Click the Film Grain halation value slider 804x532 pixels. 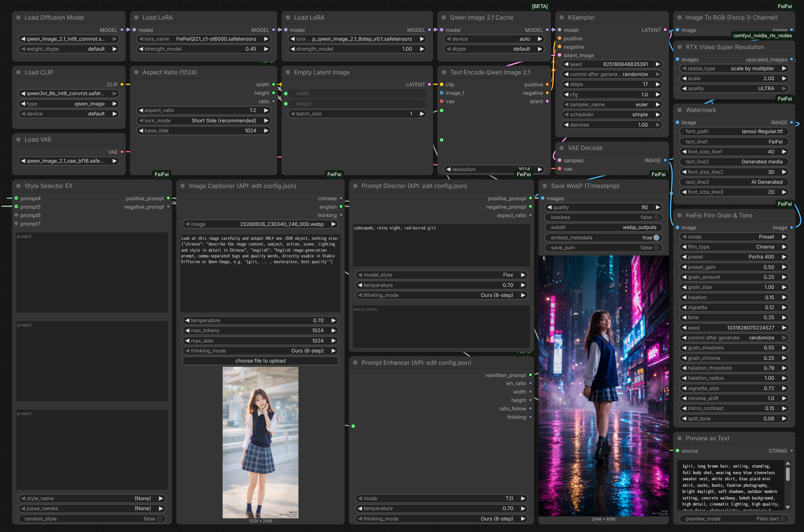(734, 298)
